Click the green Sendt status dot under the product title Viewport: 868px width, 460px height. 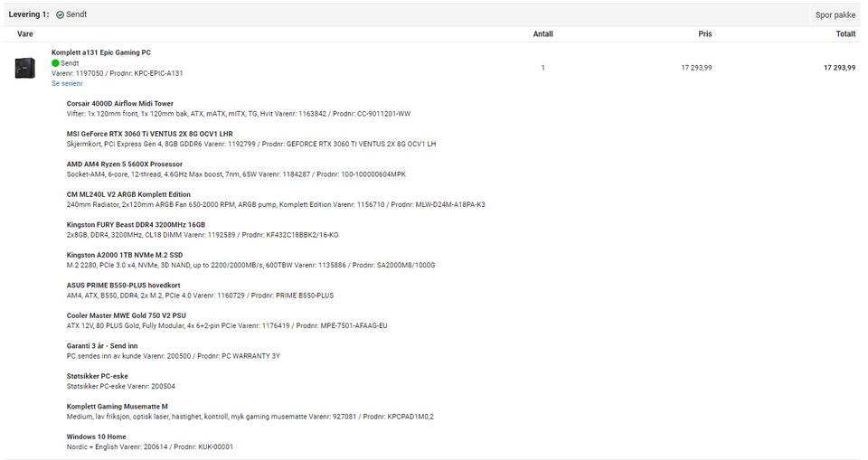coord(55,63)
